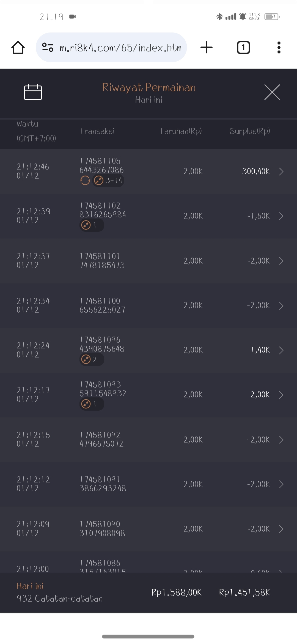Screen dimensions: 297x644
Task: Expand details for the 300,40K surplus row
Action: click(x=281, y=171)
